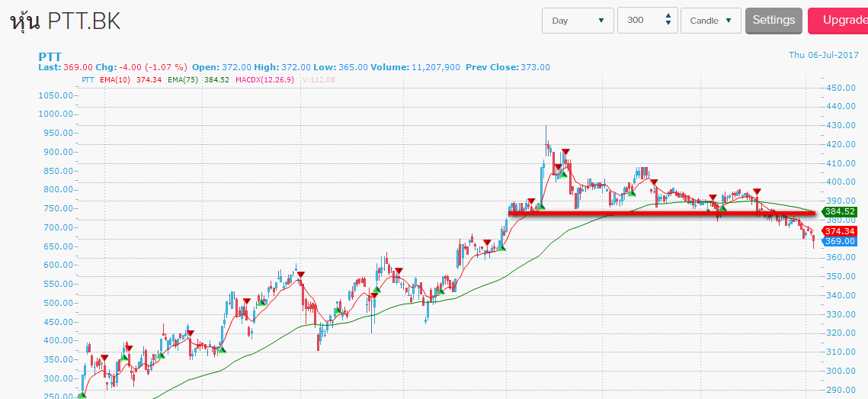
Task: Click the date Thu 06-Jul-2017
Action: click(x=824, y=55)
